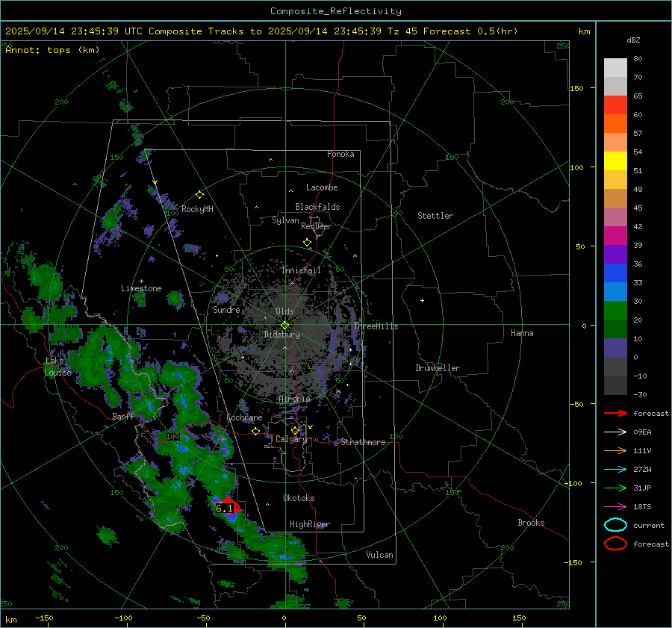Screen dimensions: 672x628
Task: Click the orange 111V arrow in legend
Action: point(615,450)
